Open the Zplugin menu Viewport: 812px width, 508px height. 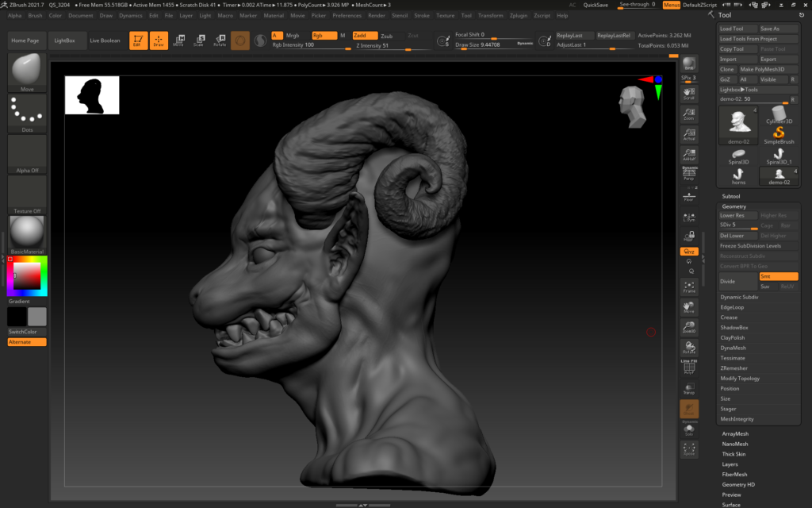pos(519,16)
